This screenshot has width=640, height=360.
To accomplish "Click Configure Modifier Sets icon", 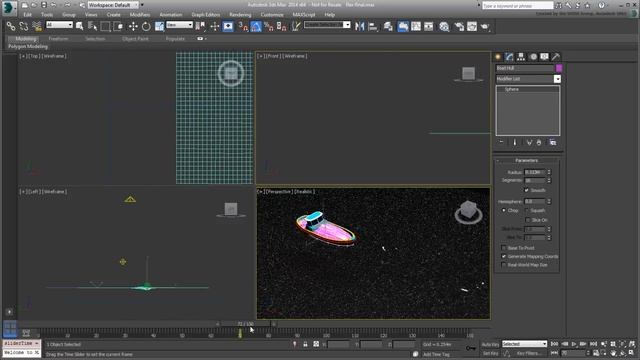I will tap(553, 142).
